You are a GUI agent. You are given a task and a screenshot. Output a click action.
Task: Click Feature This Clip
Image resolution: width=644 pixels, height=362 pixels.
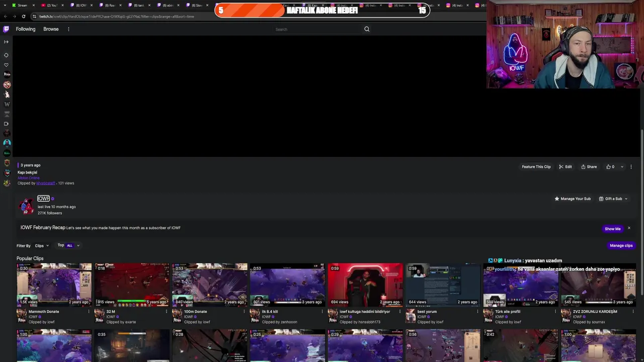(x=536, y=167)
